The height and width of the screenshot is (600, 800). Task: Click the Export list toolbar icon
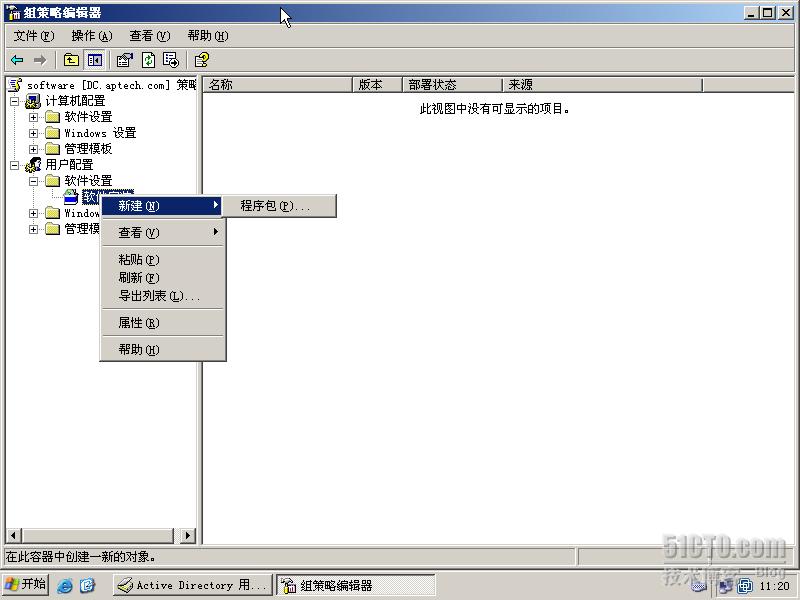[171, 60]
